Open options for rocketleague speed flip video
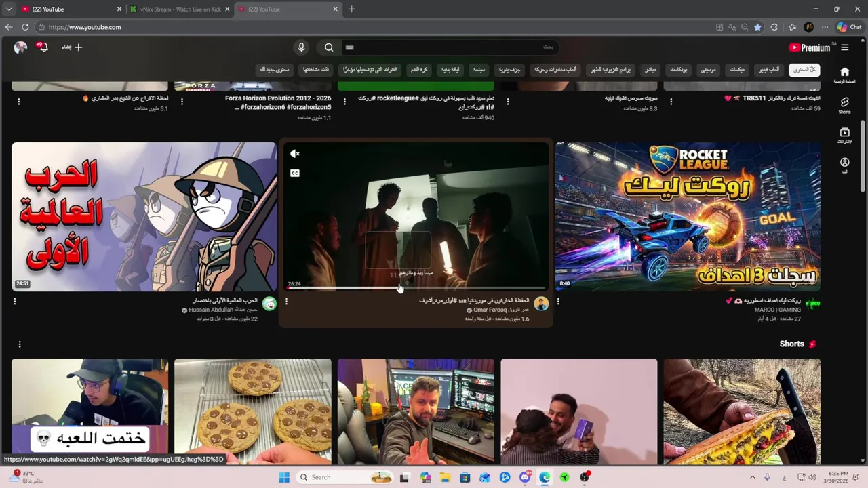The width and height of the screenshot is (868, 488). (x=344, y=102)
